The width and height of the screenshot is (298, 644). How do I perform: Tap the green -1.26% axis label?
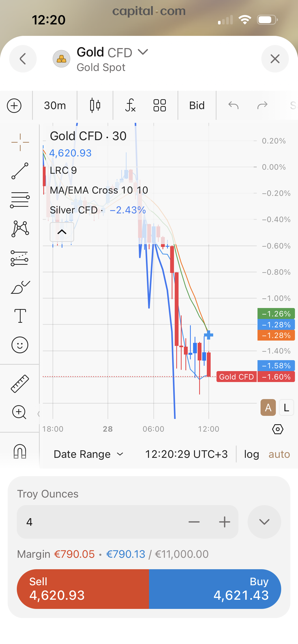(276, 314)
